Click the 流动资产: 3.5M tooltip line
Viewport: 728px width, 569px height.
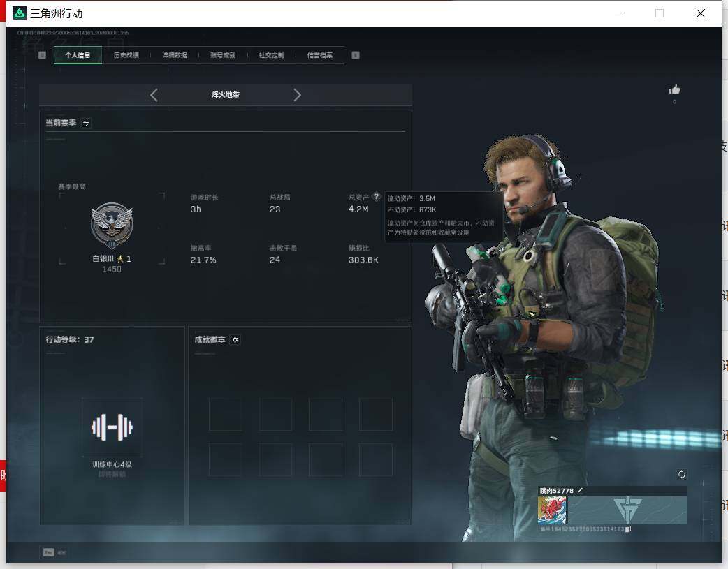(x=412, y=199)
